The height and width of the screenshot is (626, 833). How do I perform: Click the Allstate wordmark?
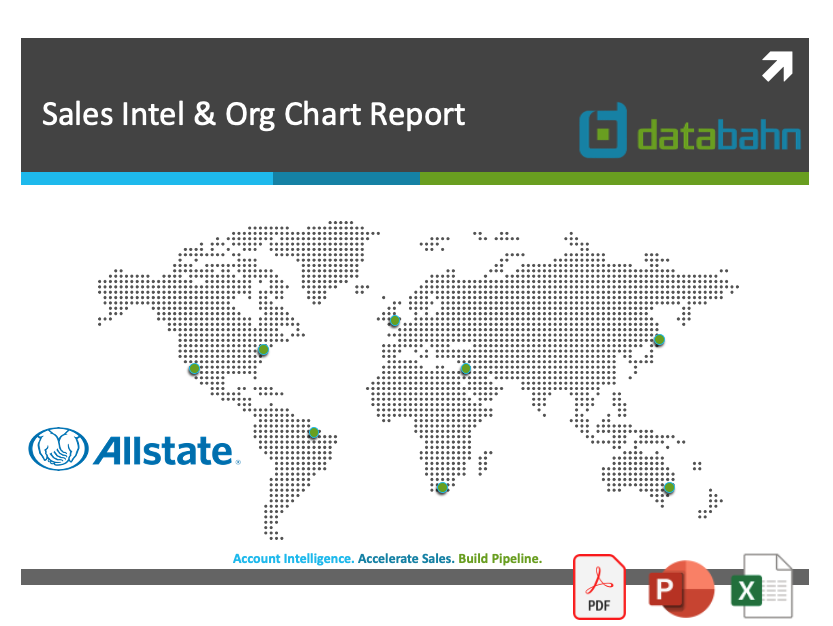(x=165, y=451)
